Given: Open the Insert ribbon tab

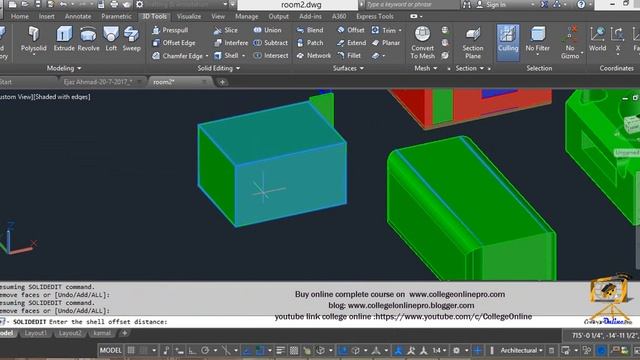Looking at the screenshot, I should tap(47, 16).
